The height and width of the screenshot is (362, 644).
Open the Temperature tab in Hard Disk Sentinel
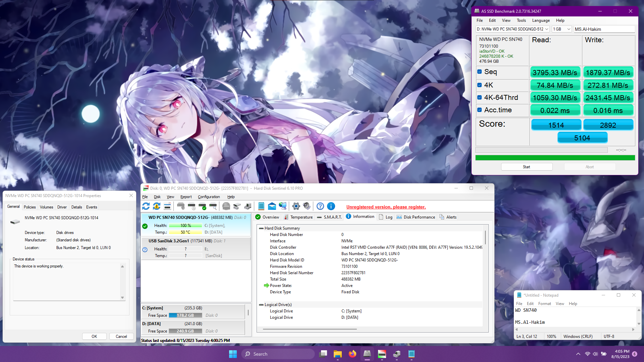point(298,217)
